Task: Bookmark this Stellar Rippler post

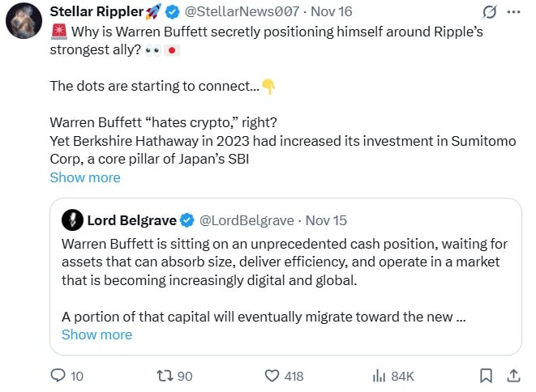Action: click(486, 376)
